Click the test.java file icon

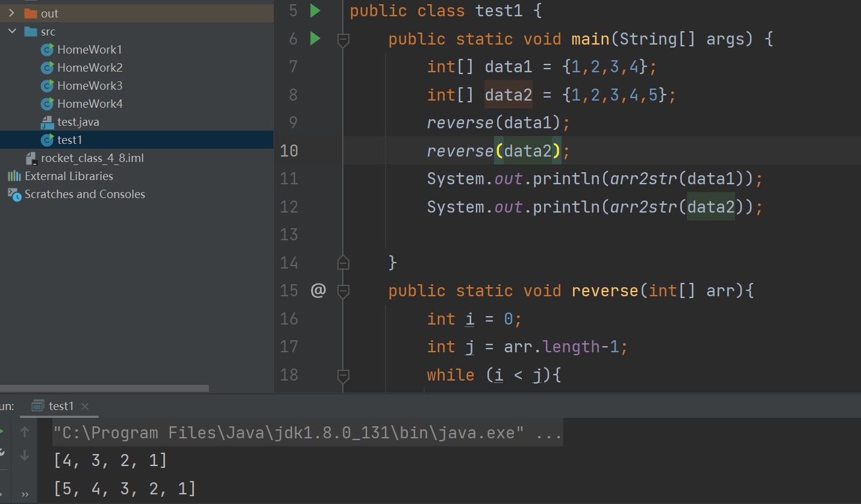48,122
